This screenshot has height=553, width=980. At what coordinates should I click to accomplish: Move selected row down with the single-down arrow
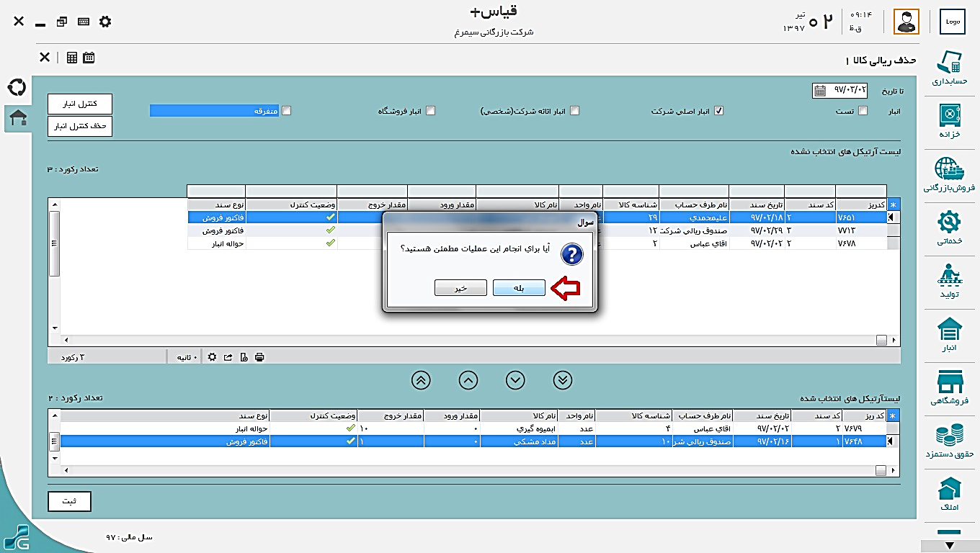click(515, 380)
